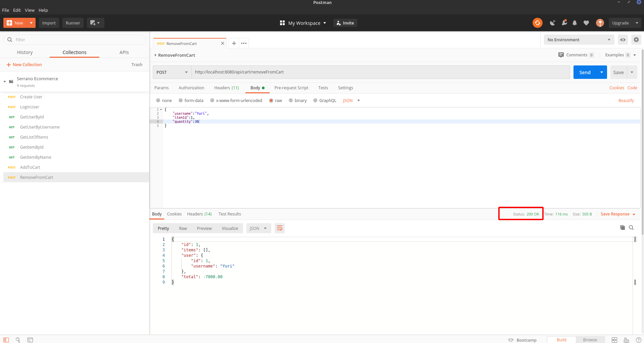This screenshot has height=343, width=644.
Task: Open the environment quick look eye icon
Action: point(623,40)
